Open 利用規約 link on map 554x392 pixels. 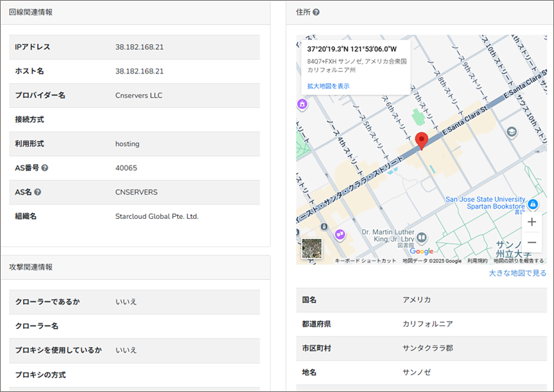pos(477,261)
